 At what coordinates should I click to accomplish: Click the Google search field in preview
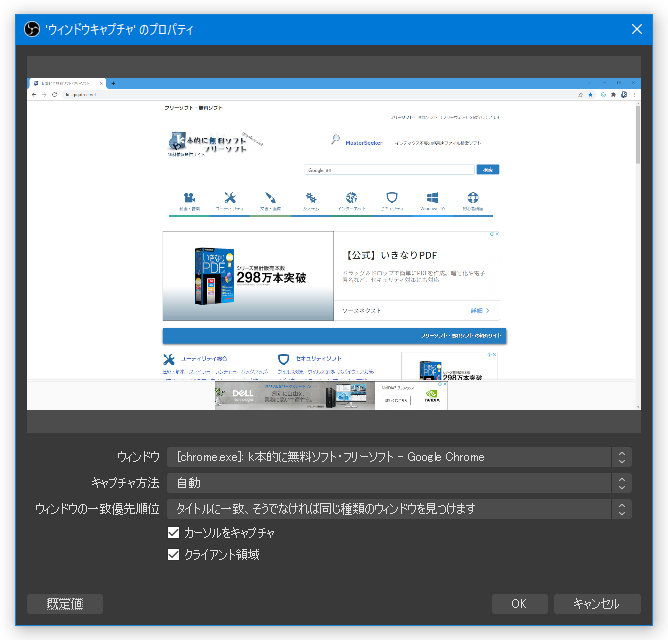point(389,170)
